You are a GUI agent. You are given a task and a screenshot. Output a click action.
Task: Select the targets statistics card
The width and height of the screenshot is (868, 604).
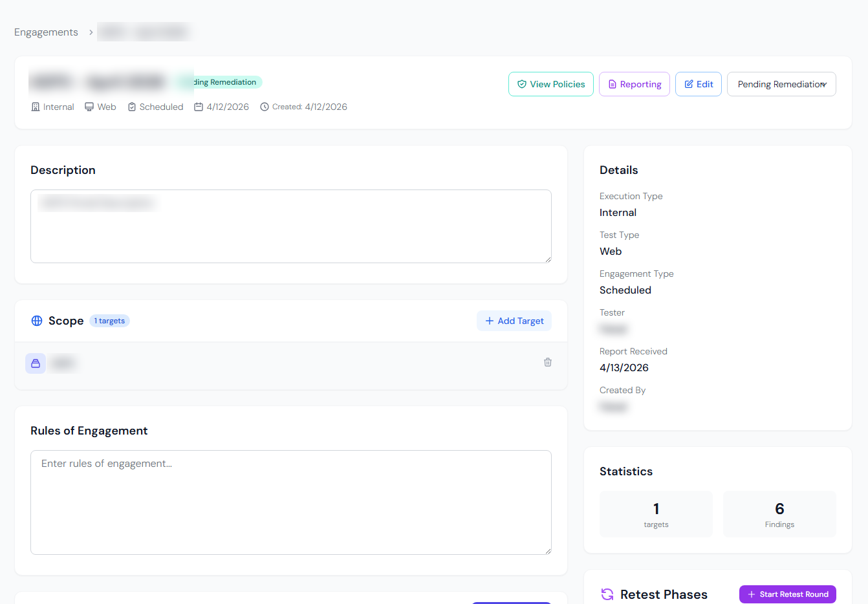click(656, 514)
